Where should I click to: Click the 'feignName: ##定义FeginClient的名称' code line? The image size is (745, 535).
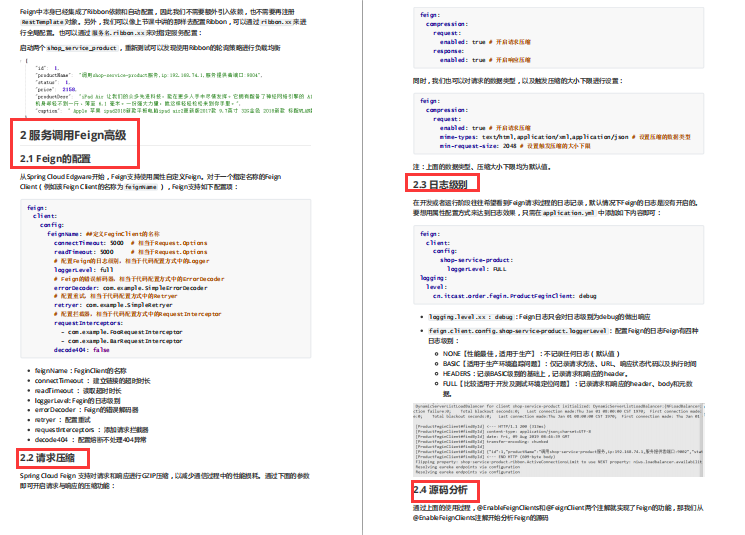point(104,234)
